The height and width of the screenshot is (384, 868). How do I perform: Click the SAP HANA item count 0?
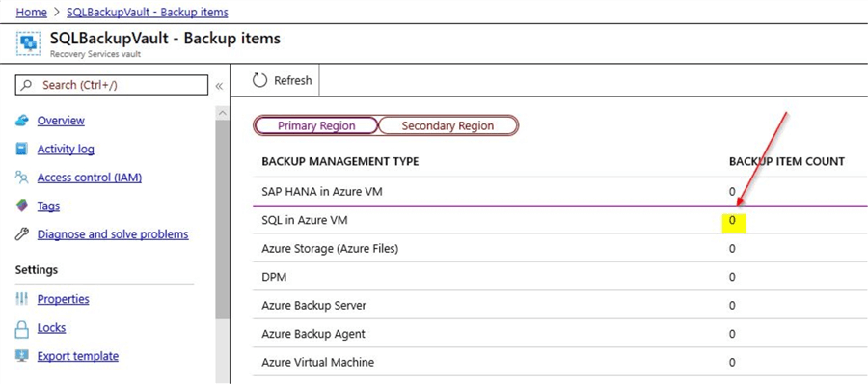732,192
